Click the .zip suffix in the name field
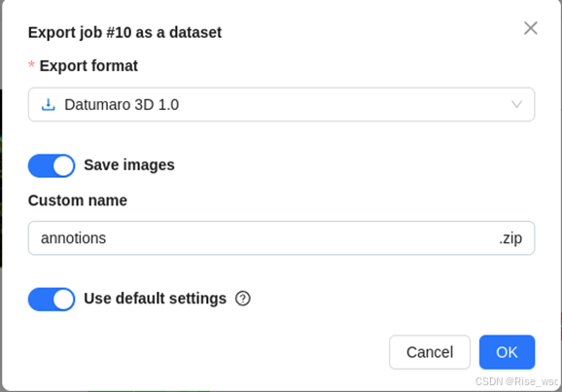Viewport: 562px width, 392px height. point(510,238)
